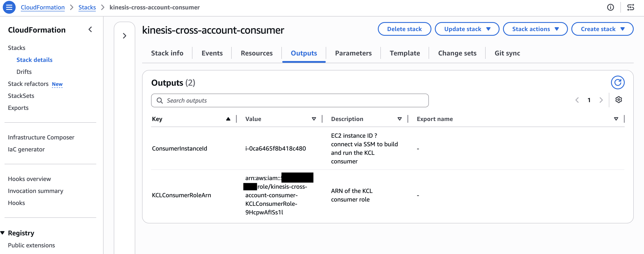Open the Update stack dropdown
Image resolution: width=644 pixels, height=254 pixels.
[x=467, y=29]
